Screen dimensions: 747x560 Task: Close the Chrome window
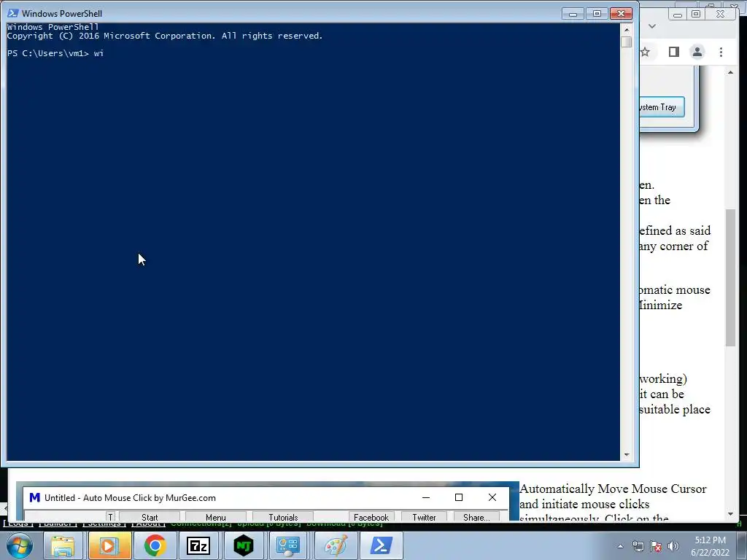[721, 15]
